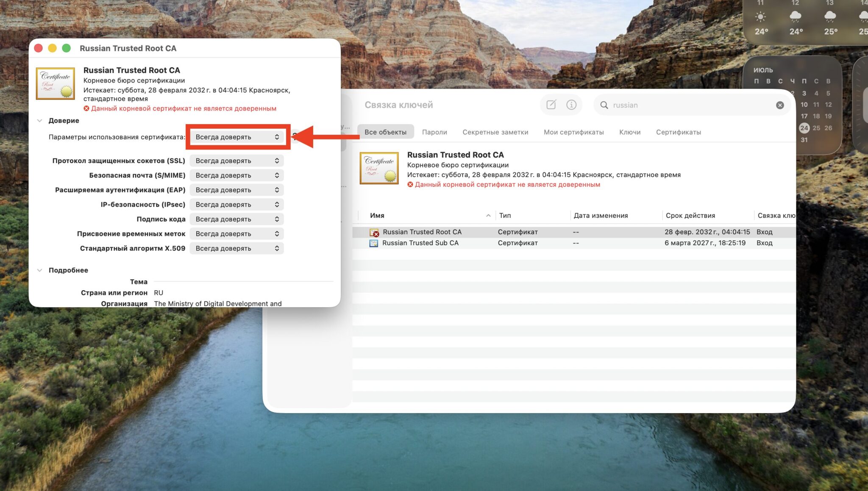The height and width of the screenshot is (491, 868).
Task: Click the ИЮЛЬ calendar widget header
Action: tap(763, 70)
